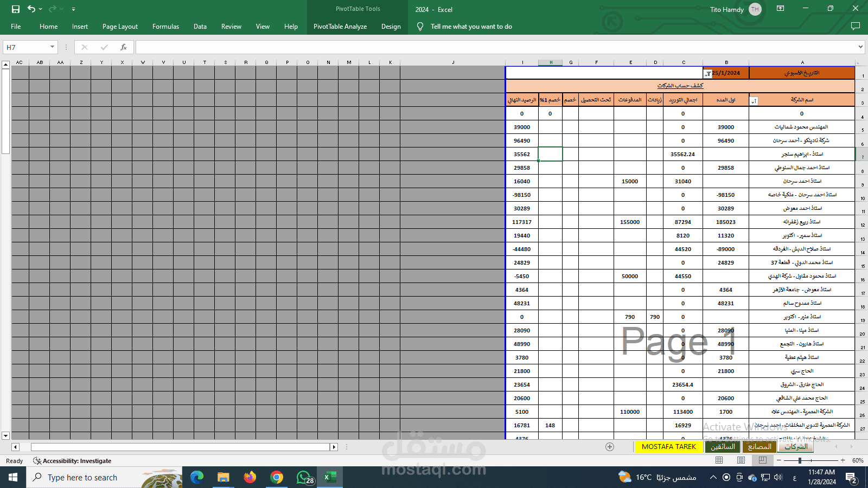
Task: Select the الشركات sheet tab
Action: click(796, 447)
